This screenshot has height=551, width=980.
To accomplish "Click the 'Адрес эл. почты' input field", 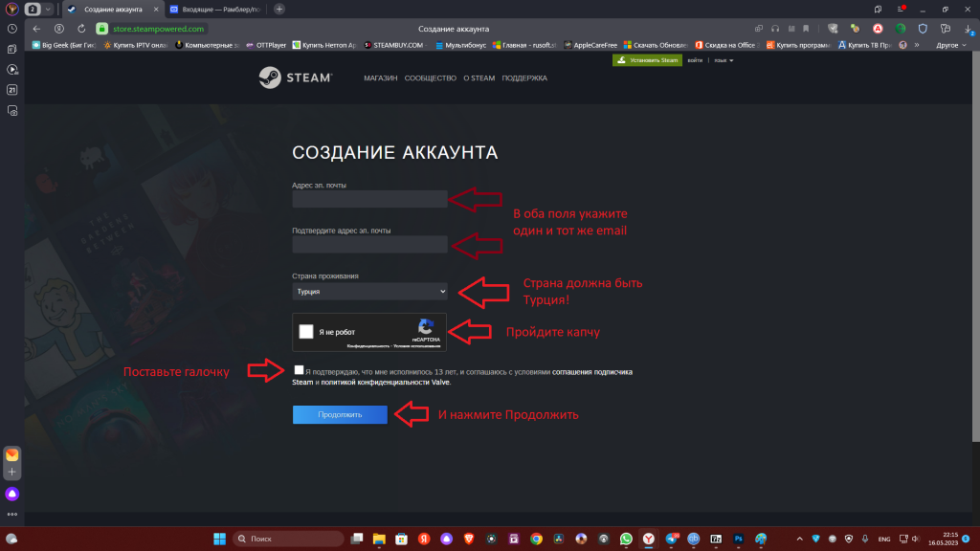I will pyautogui.click(x=369, y=199).
